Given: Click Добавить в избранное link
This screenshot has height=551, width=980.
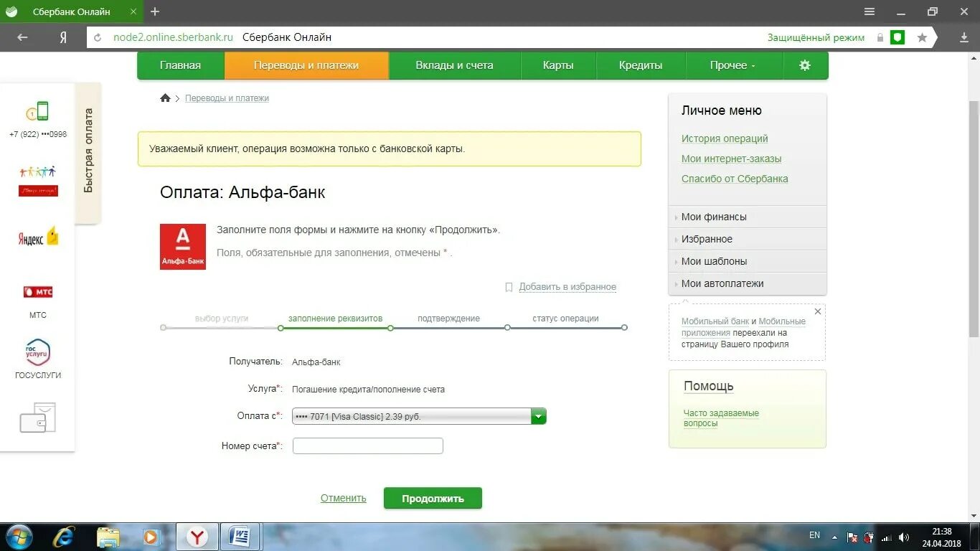Looking at the screenshot, I should (x=567, y=287).
